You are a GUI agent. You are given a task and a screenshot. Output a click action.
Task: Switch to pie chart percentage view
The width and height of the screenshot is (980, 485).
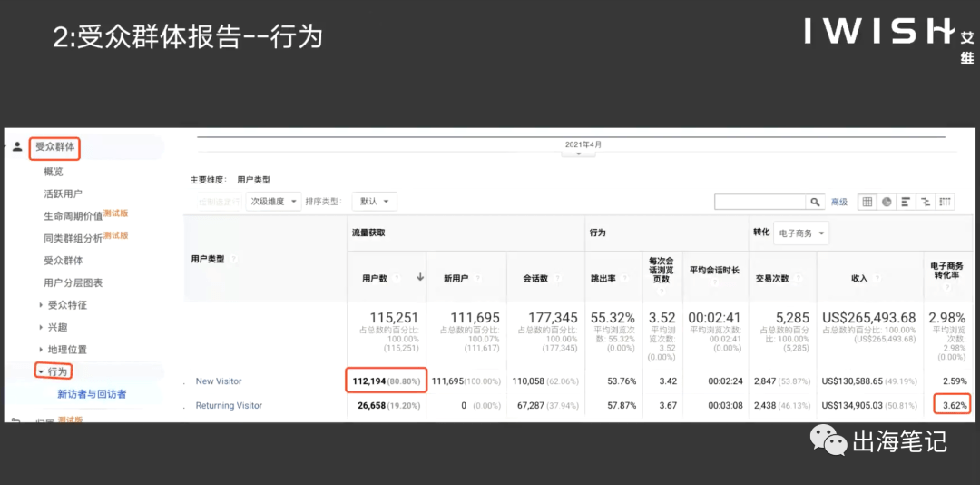click(887, 202)
